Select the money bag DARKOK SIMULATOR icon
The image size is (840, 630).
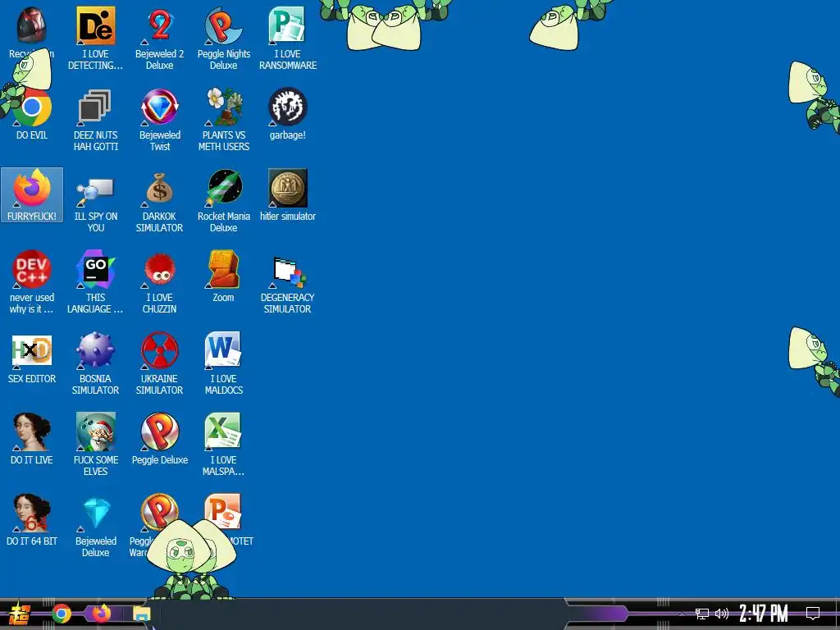click(160, 188)
